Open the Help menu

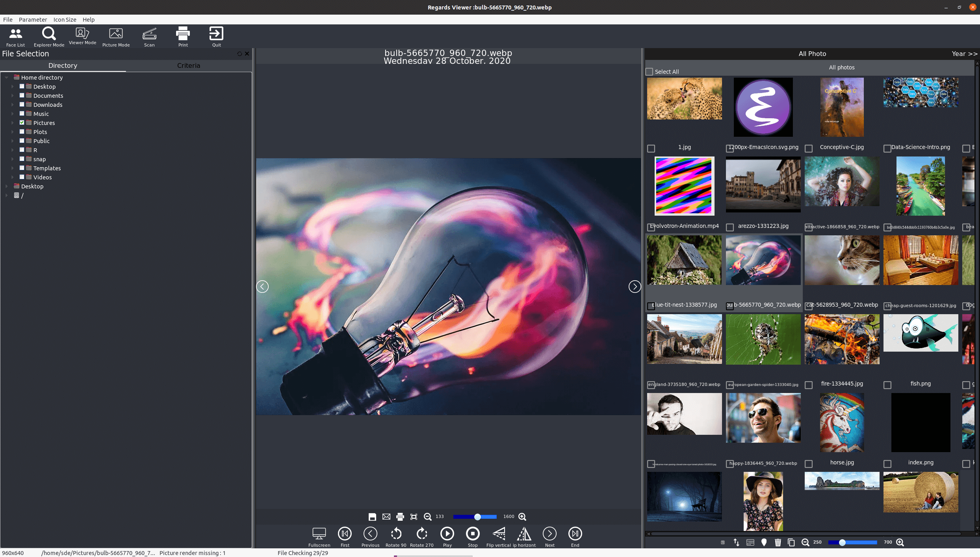pos(89,20)
